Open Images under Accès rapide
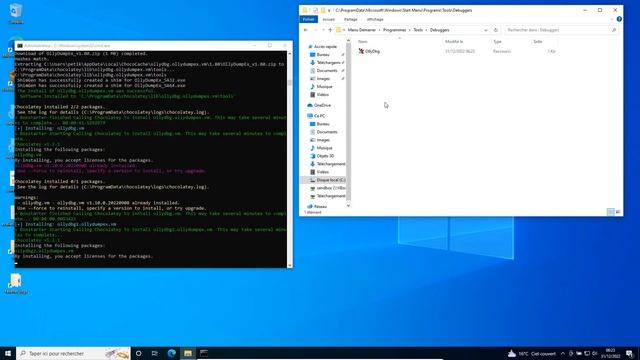This screenshot has width=640, height=360. [x=323, y=79]
